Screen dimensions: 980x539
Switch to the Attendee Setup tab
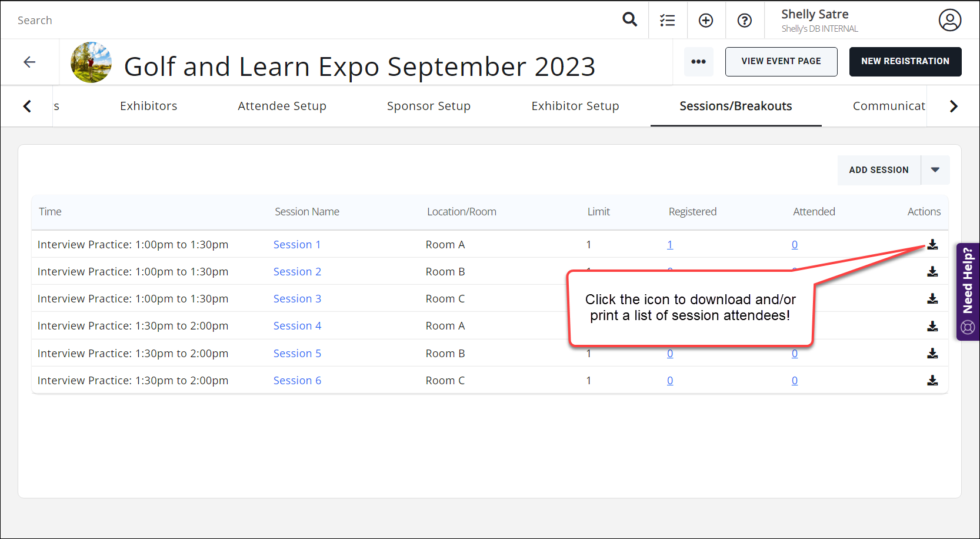click(282, 106)
